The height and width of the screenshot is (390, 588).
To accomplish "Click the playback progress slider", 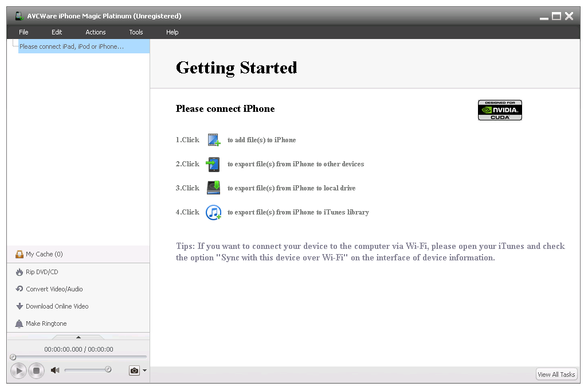I will coord(79,357).
